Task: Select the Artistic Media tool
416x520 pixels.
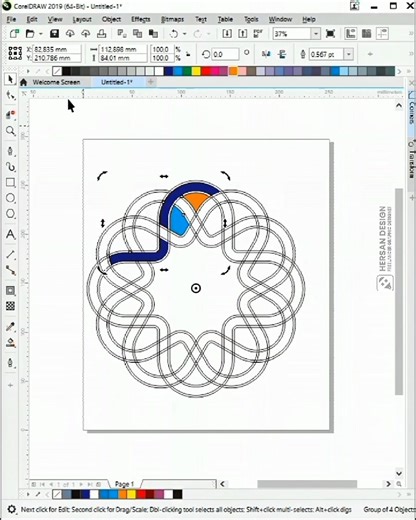Action: coord(10,167)
